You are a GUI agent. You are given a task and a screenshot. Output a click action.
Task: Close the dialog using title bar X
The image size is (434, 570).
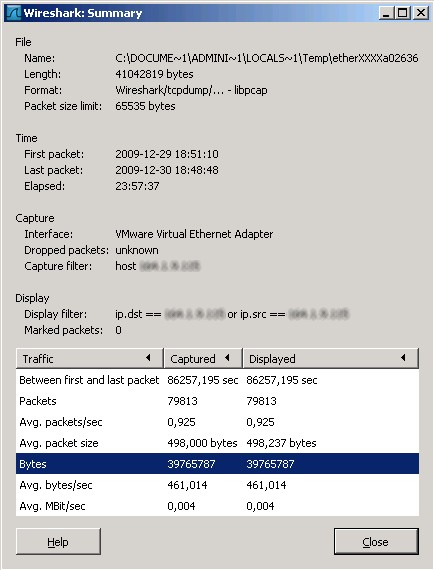tap(420, 13)
